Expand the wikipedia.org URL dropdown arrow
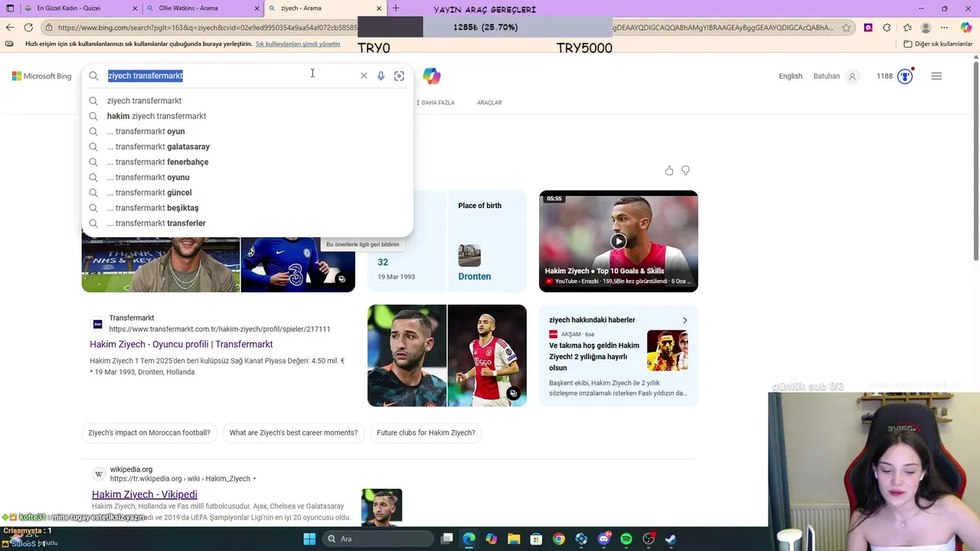 tap(254, 479)
